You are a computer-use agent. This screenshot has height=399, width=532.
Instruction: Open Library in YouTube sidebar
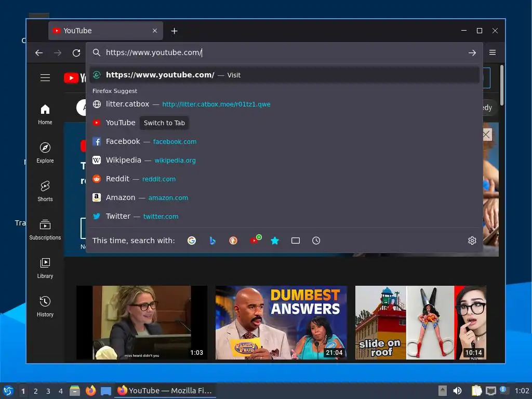point(45,268)
